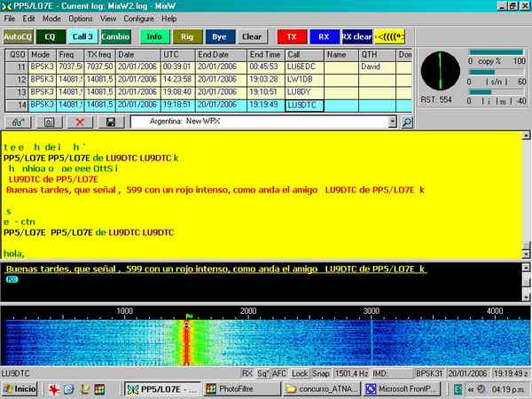Open the Configure menu

pyautogui.click(x=138, y=18)
